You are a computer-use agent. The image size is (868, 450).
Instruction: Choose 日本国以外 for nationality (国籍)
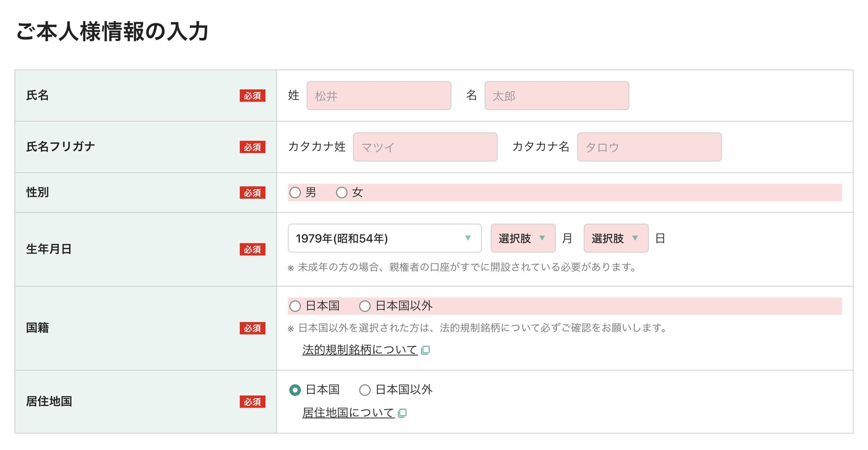[365, 306]
